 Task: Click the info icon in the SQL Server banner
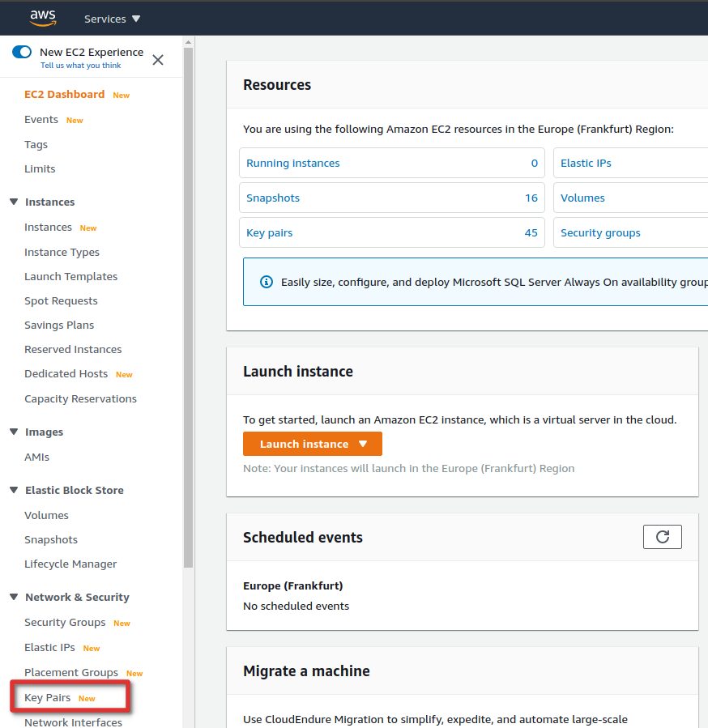point(267,282)
